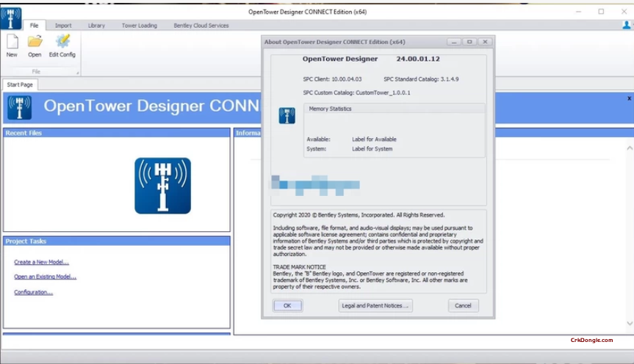Click Open an Existing Model link

45,277
